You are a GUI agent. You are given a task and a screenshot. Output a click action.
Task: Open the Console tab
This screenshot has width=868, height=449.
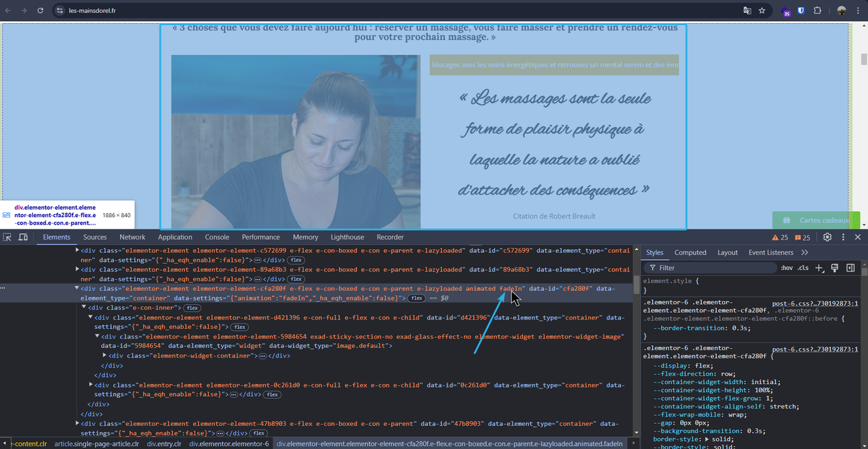[x=217, y=237]
